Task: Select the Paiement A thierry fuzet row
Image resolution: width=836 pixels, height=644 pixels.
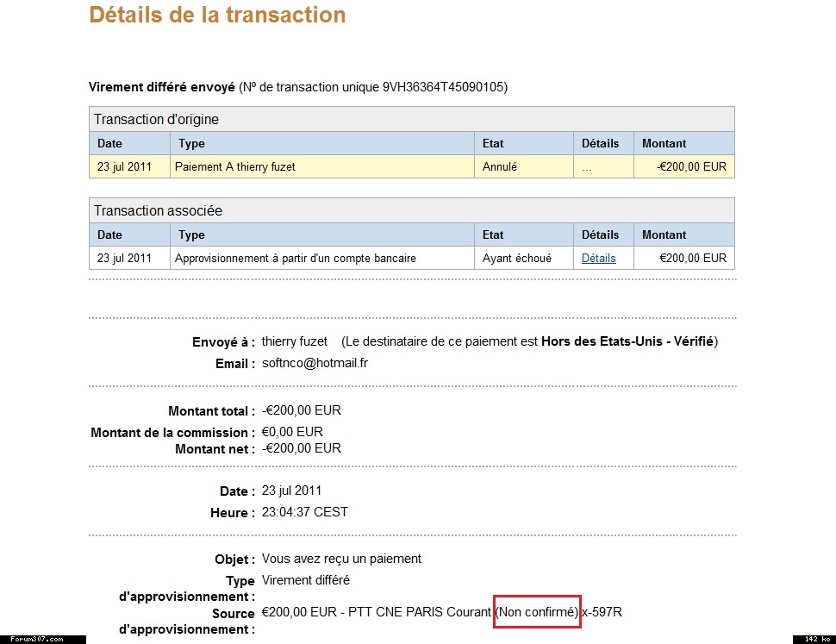Action: point(235,166)
